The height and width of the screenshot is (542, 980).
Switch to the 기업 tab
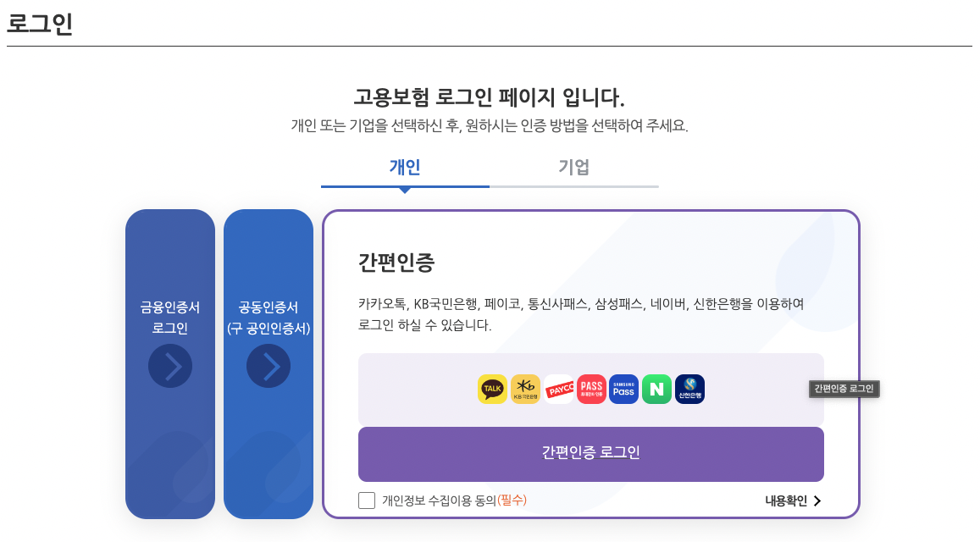[x=574, y=168]
